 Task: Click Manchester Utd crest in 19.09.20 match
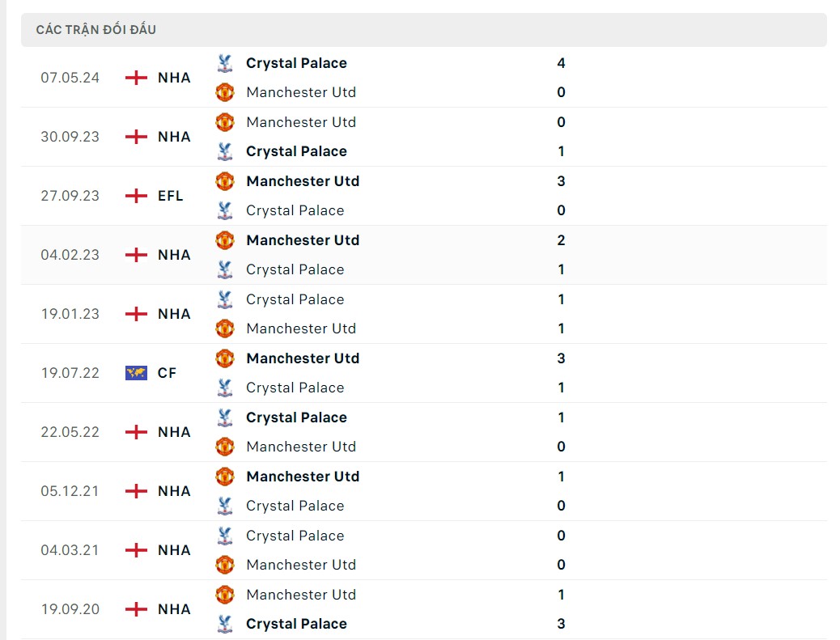pos(225,595)
